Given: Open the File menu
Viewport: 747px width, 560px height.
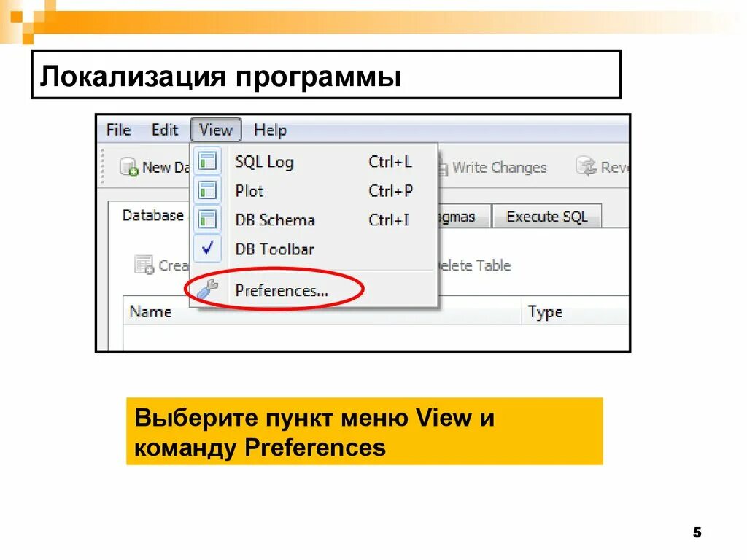Looking at the screenshot, I should click(x=118, y=130).
